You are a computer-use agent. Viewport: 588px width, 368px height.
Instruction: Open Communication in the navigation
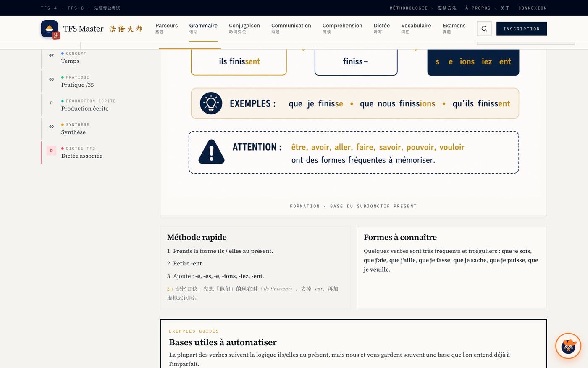tap(291, 28)
